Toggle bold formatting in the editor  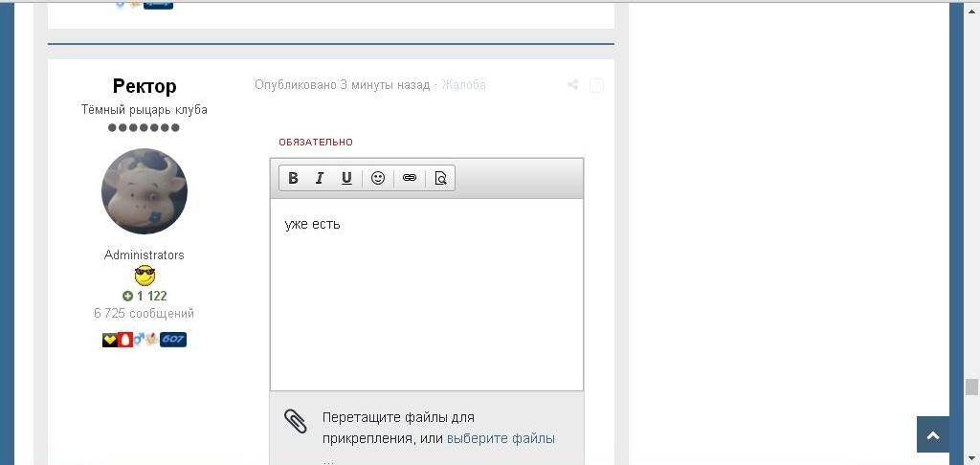pyautogui.click(x=293, y=178)
